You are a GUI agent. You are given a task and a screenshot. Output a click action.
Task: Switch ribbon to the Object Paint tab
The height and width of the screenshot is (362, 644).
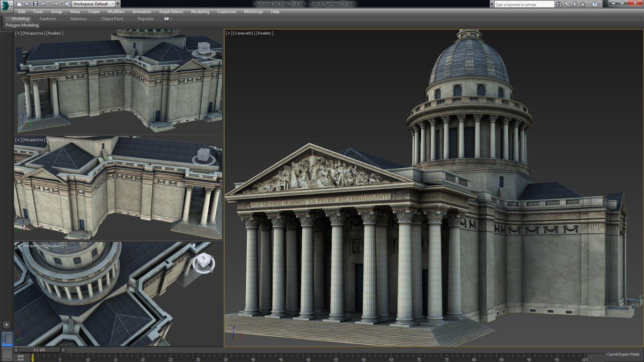[x=112, y=18]
